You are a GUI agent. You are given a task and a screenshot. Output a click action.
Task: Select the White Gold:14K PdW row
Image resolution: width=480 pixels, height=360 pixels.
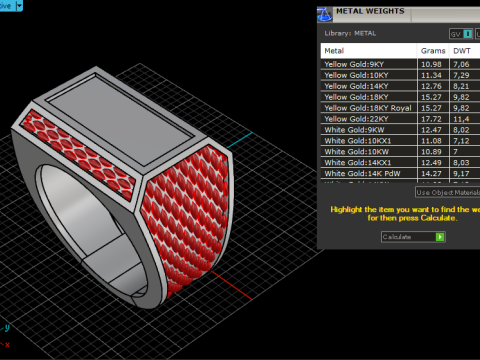tap(400, 173)
